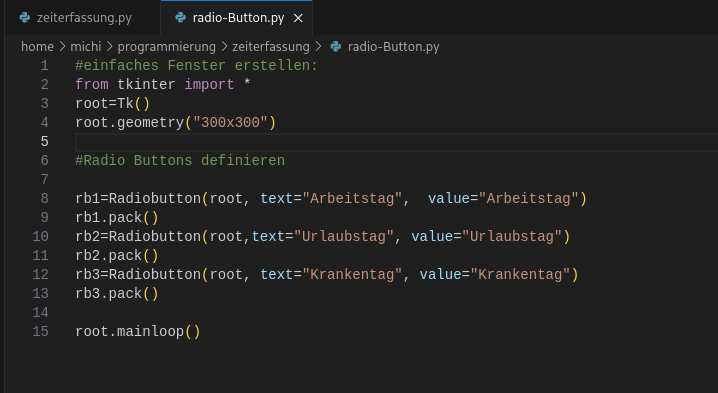Viewport: 718px width, 393px height.
Task: Click line number 7 in gutter
Action: [44, 180]
